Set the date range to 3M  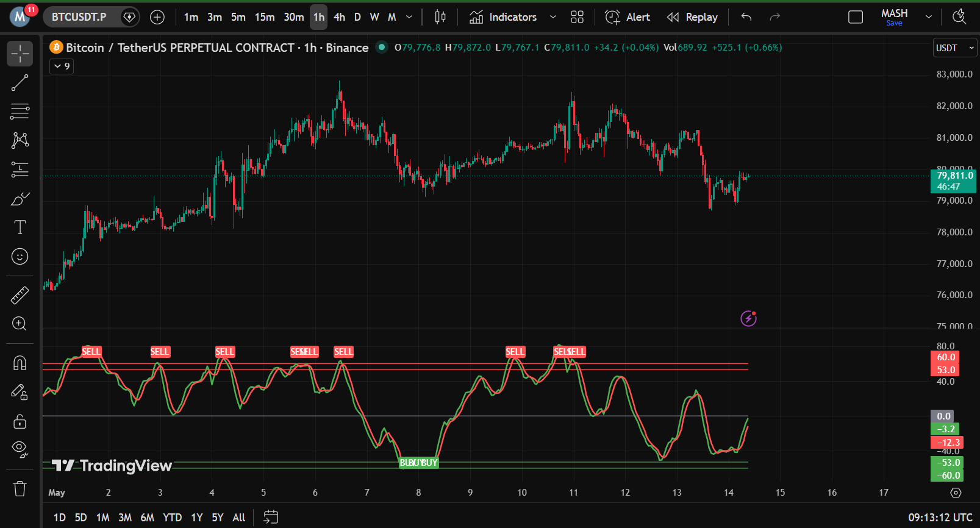click(x=125, y=517)
